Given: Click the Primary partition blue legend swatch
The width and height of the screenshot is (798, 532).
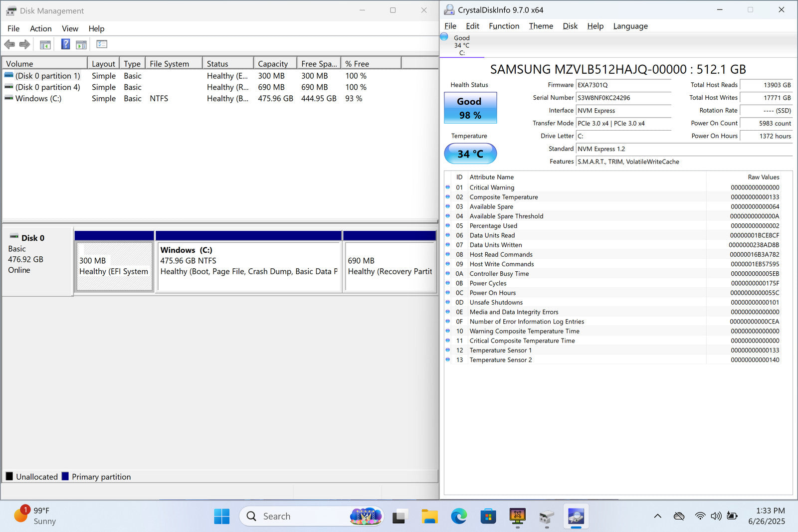Looking at the screenshot, I should (65, 477).
